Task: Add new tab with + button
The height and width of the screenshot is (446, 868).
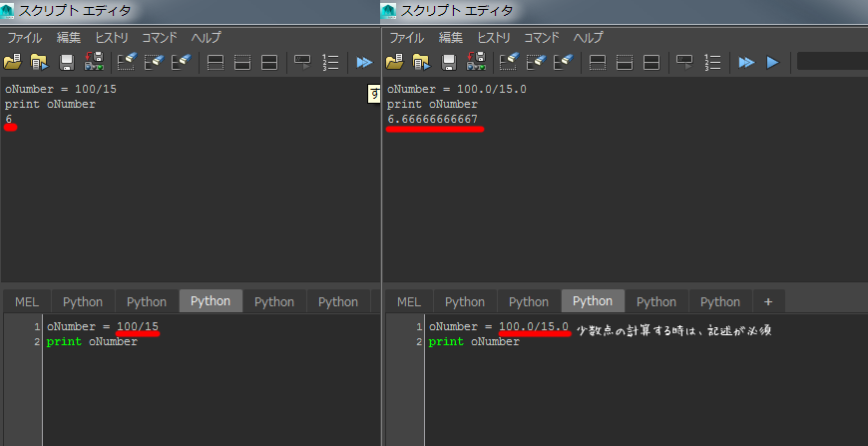Action: coord(768,301)
